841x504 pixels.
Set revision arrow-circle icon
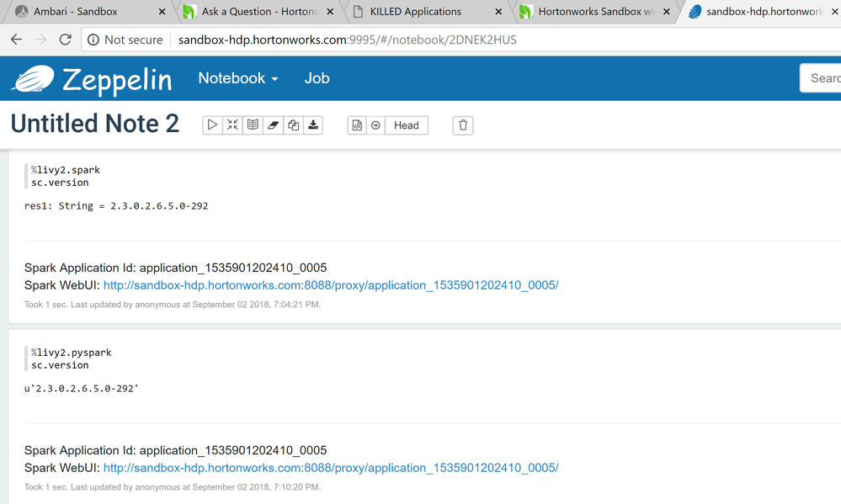point(376,125)
